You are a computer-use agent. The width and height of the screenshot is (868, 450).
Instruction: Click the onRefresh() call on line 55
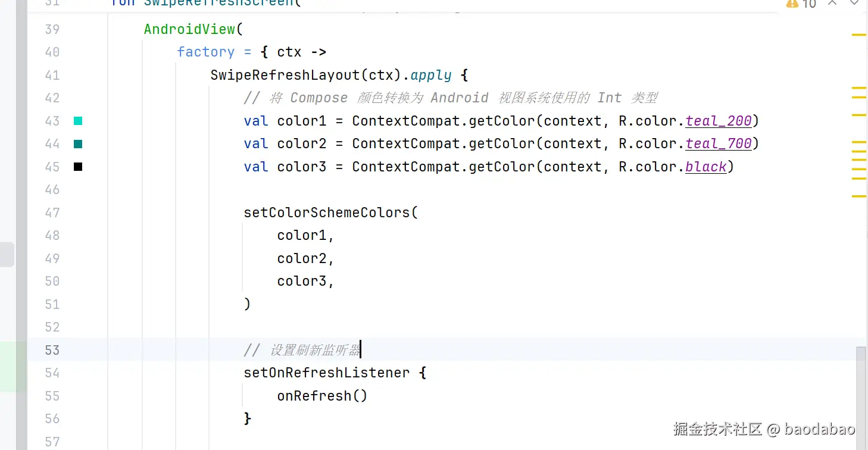tap(322, 396)
